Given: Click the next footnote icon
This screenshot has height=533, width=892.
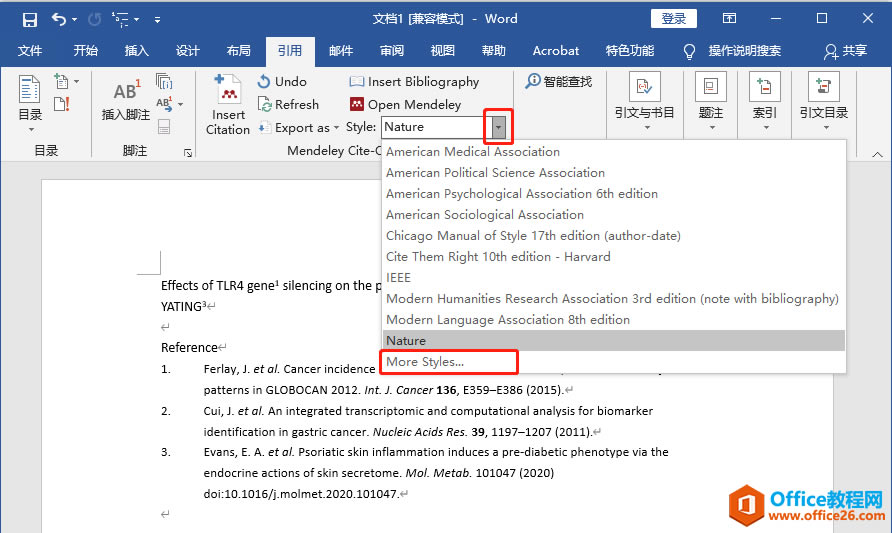Looking at the screenshot, I should pos(164,104).
